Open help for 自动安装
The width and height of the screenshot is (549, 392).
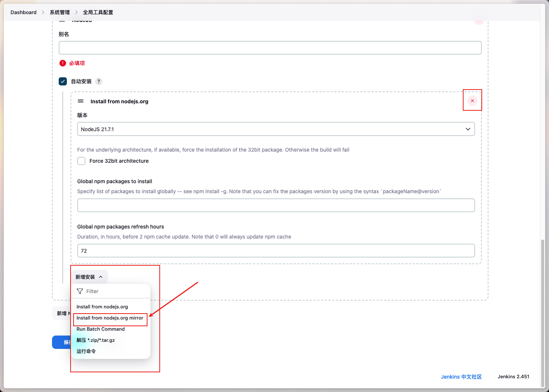tap(99, 81)
